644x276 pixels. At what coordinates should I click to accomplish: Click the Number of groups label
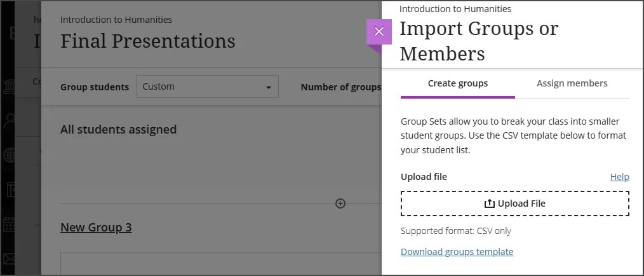pyautogui.click(x=340, y=87)
